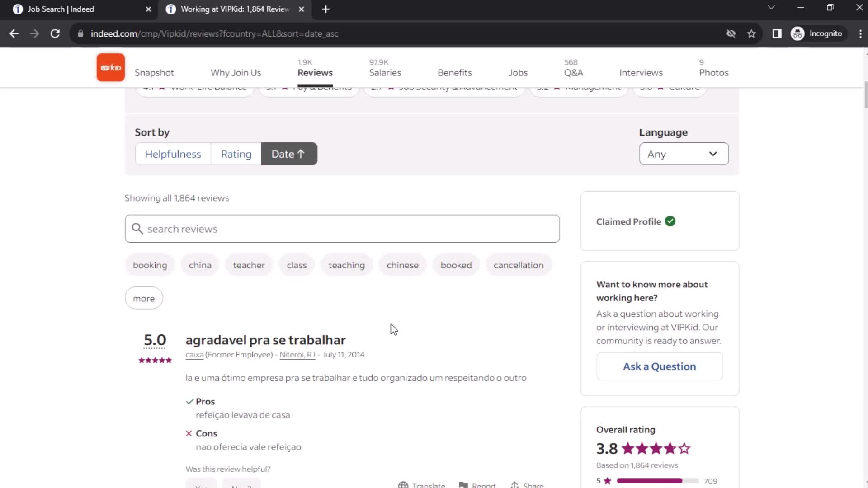The width and height of the screenshot is (868, 488).
Task: Open the Niterói, RJ location link
Action: point(297,355)
